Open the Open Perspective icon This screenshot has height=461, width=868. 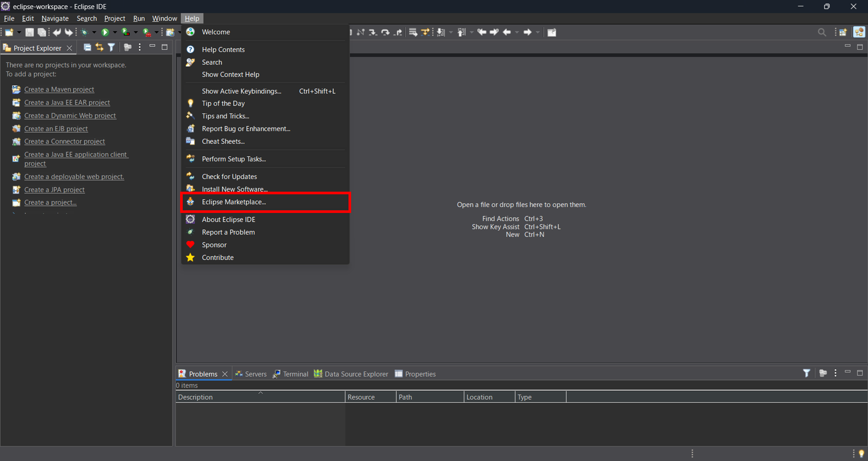coord(843,32)
